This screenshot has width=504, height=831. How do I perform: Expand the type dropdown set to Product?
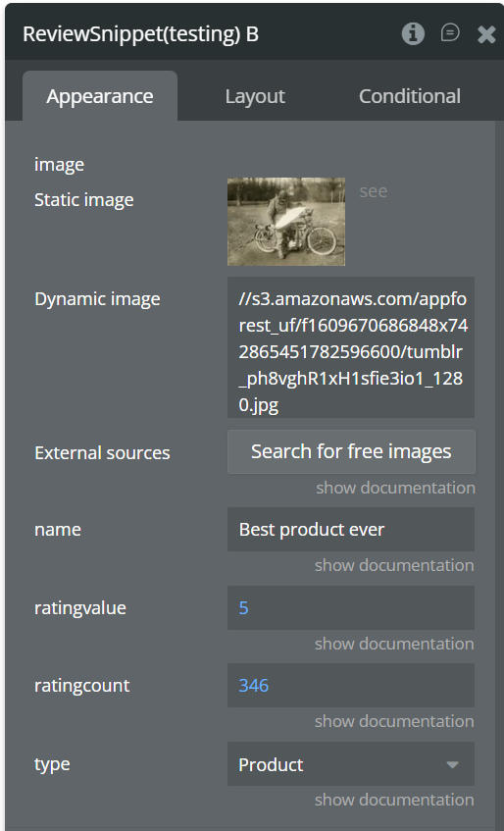[351, 764]
